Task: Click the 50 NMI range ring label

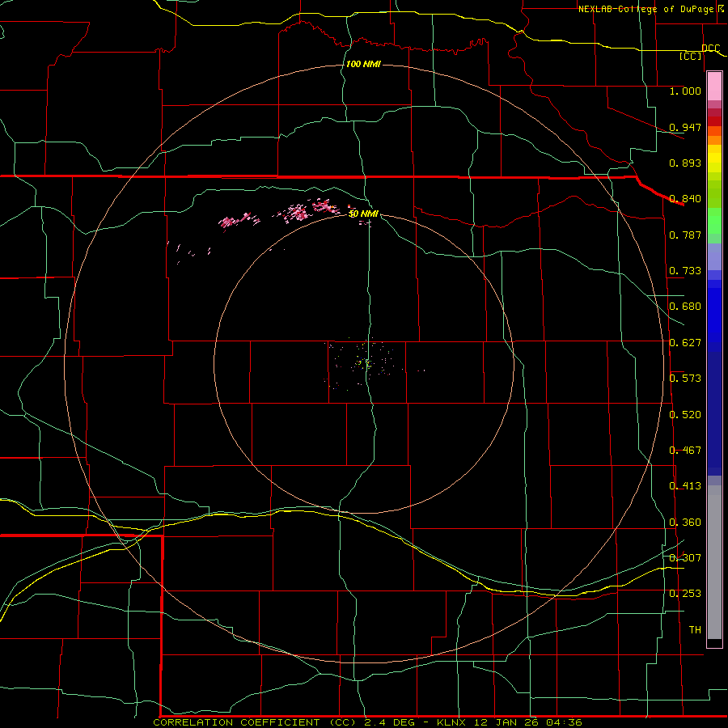Action: coord(363,214)
